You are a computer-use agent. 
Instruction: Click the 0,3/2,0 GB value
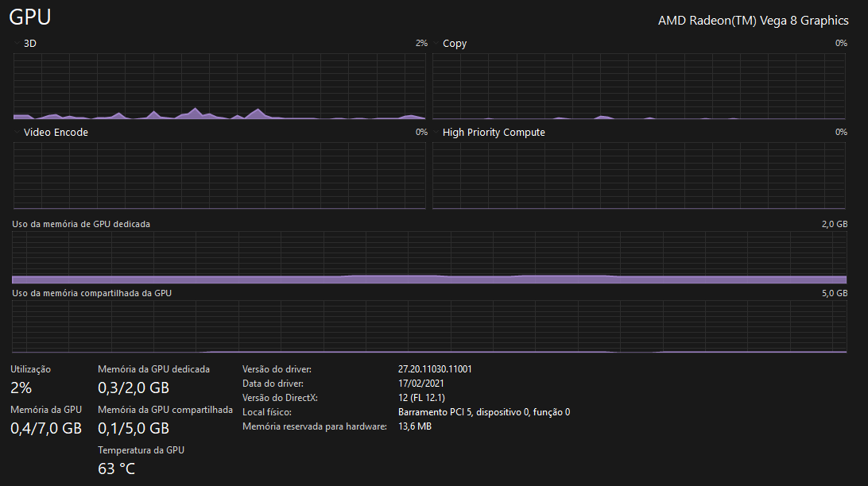[x=134, y=388]
